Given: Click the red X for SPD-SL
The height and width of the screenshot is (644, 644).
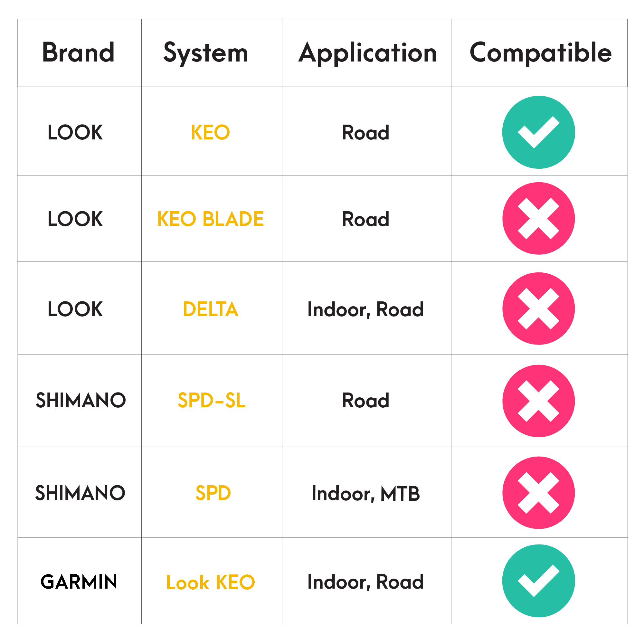Looking at the screenshot, I should point(538,401).
